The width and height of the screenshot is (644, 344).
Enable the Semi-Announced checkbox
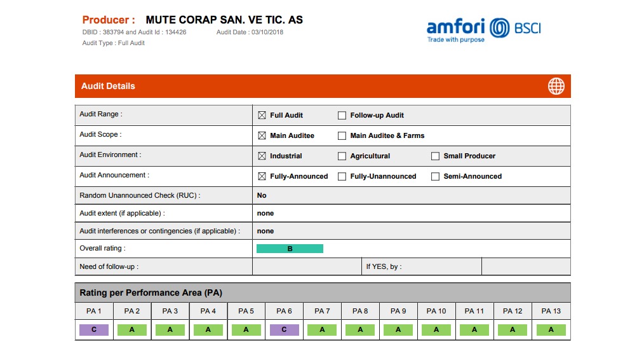435,177
